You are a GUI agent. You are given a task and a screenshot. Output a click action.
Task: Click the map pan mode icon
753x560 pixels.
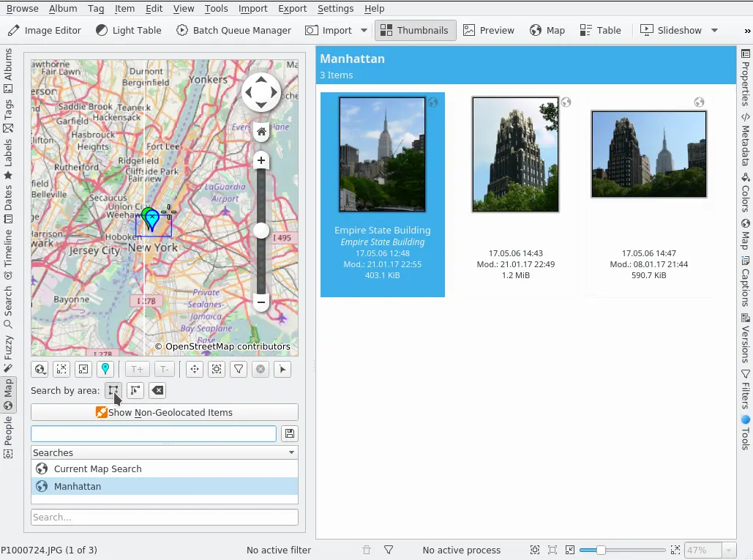[x=194, y=370]
